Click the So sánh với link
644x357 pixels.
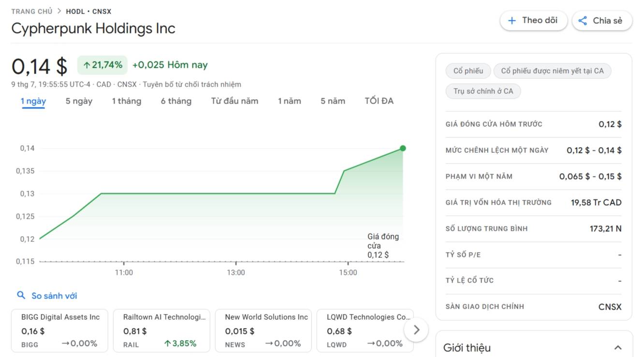[54, 296]
